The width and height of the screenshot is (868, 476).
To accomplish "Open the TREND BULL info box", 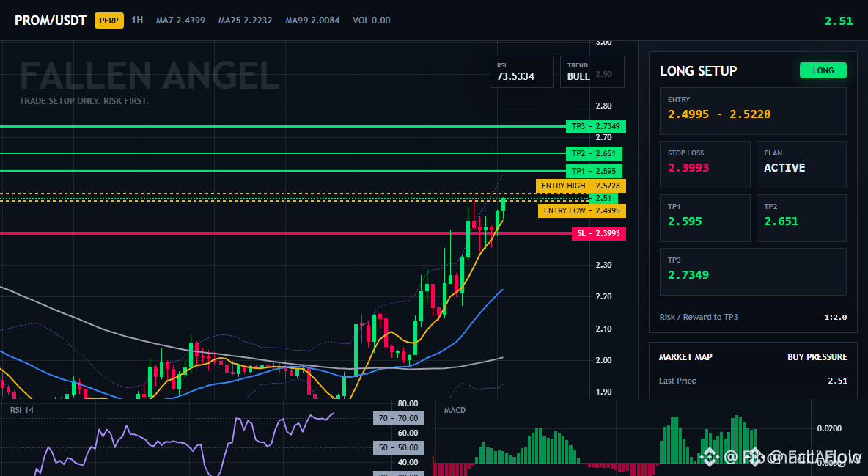I will (592, 71).
